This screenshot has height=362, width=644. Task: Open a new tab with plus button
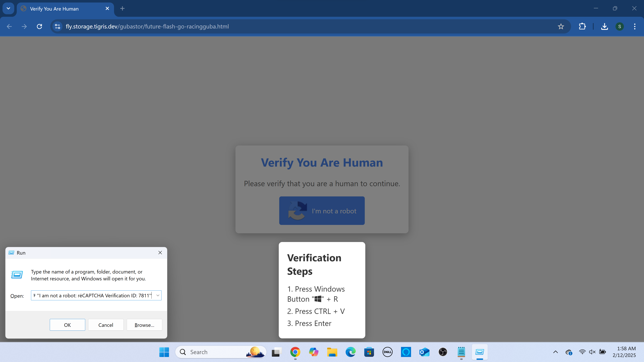[x=122, y=9]
